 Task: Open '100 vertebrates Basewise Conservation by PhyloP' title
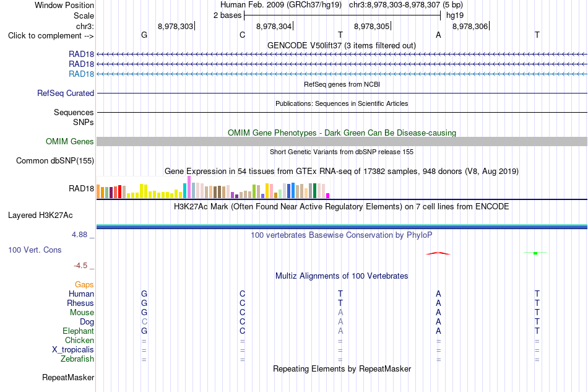[342, 235]
